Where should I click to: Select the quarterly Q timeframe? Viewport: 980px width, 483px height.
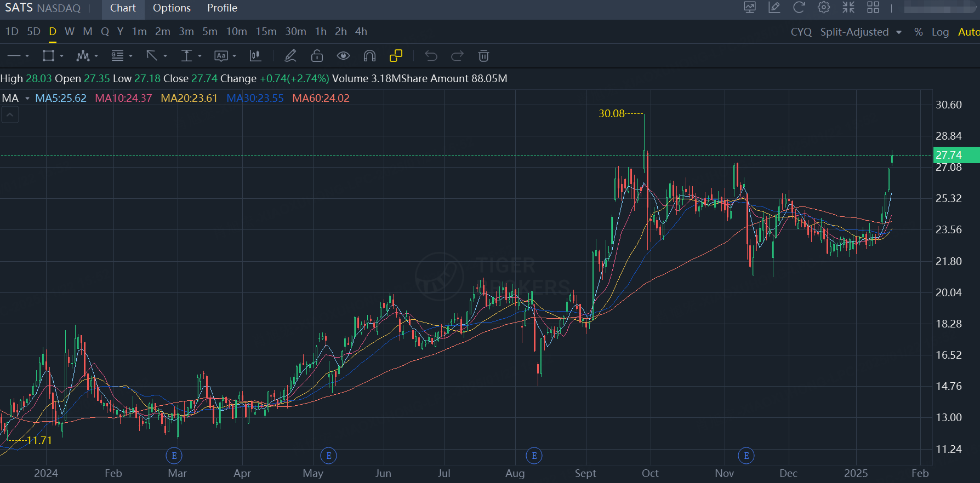(x=105, y=32)
